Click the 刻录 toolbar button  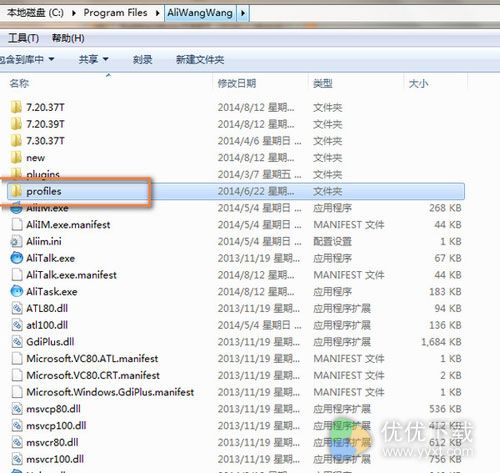[x=143, y=60]
